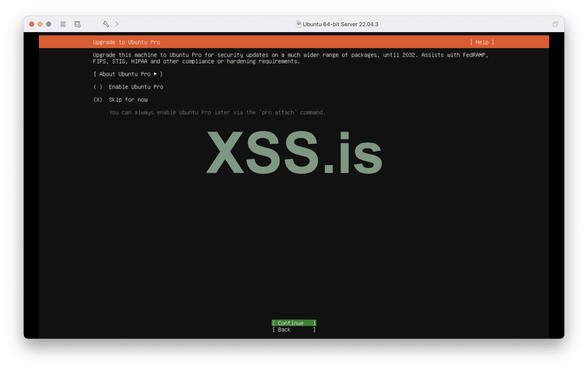588x370 pixels.
Task: Click the empty radio parentheses for Enable
Action: [x=98, y=87]
